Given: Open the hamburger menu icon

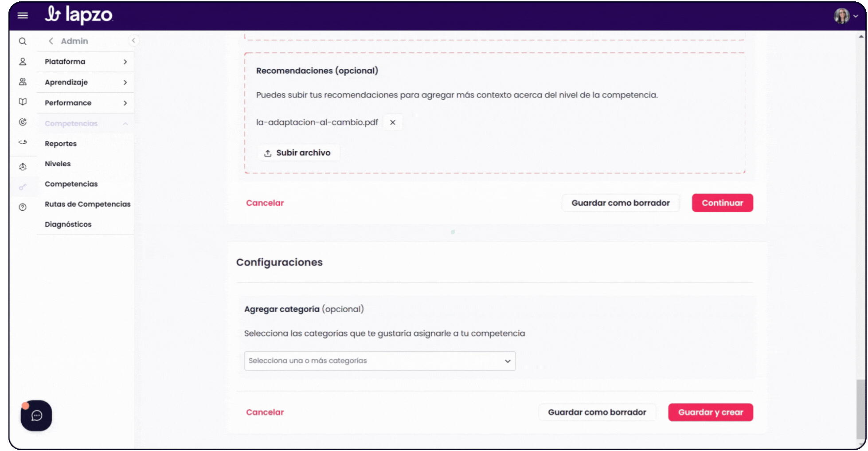Looking at the screenshot, I should (x=23, y=16).
